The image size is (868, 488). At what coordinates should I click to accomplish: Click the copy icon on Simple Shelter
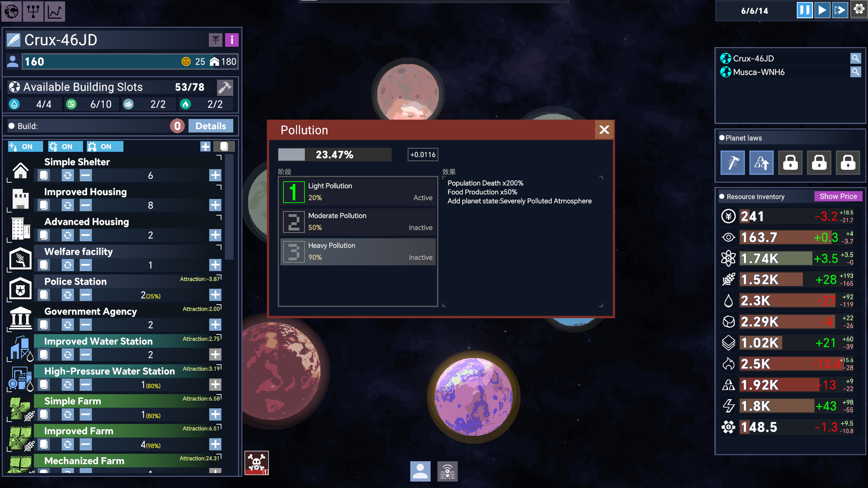pyautogui.click(x=44, y=175)
